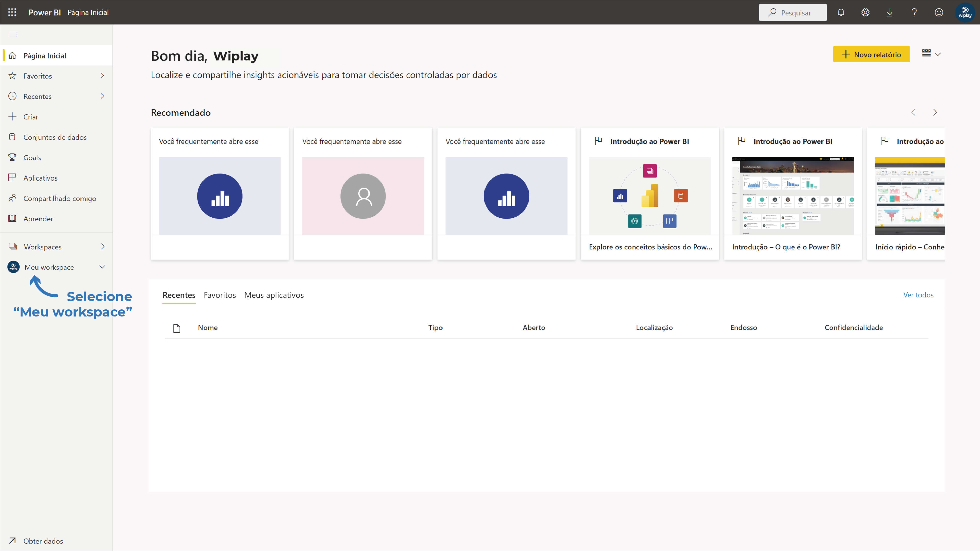Click the download arrow icon
The image size is (980, 551).
[x=889, y=12]
